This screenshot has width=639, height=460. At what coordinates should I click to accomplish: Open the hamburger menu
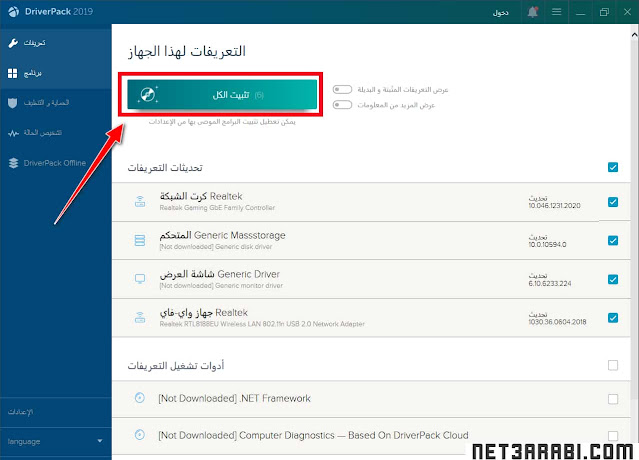pyautogui.click(x=557, y=12)
